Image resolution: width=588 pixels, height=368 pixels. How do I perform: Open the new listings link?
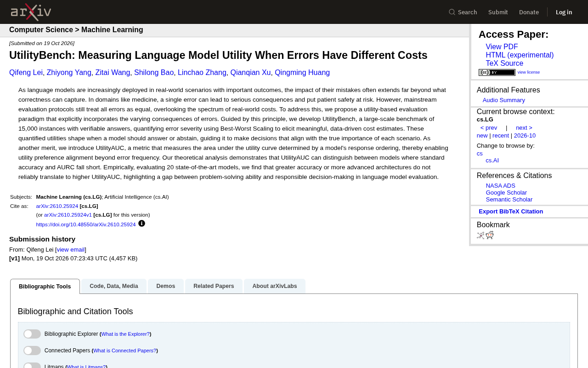482,136
